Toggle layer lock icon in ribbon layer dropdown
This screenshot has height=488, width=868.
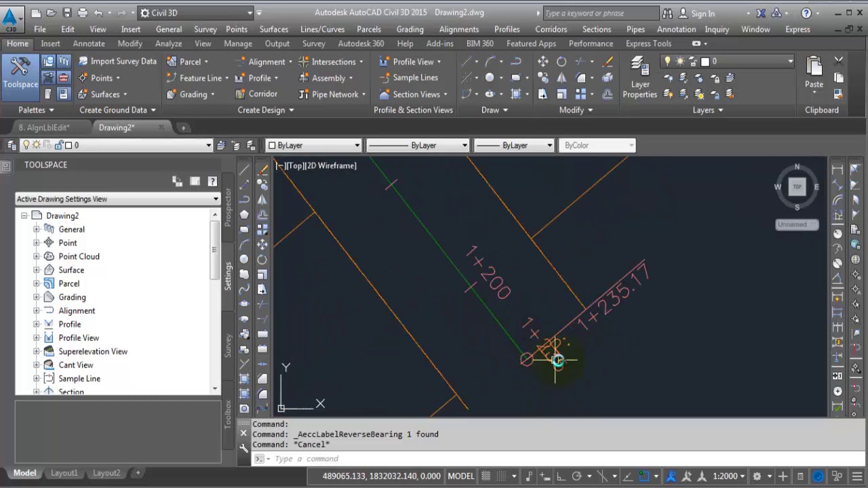(x=694, y=61)
